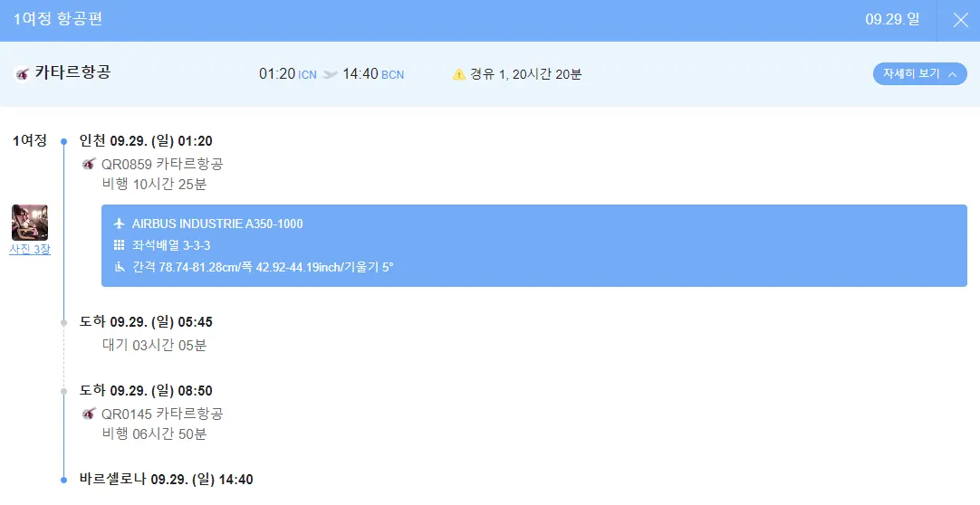Collapse details with 자세히 보기 button
This screenshot has width=980, height=505.
coord(919,73)
